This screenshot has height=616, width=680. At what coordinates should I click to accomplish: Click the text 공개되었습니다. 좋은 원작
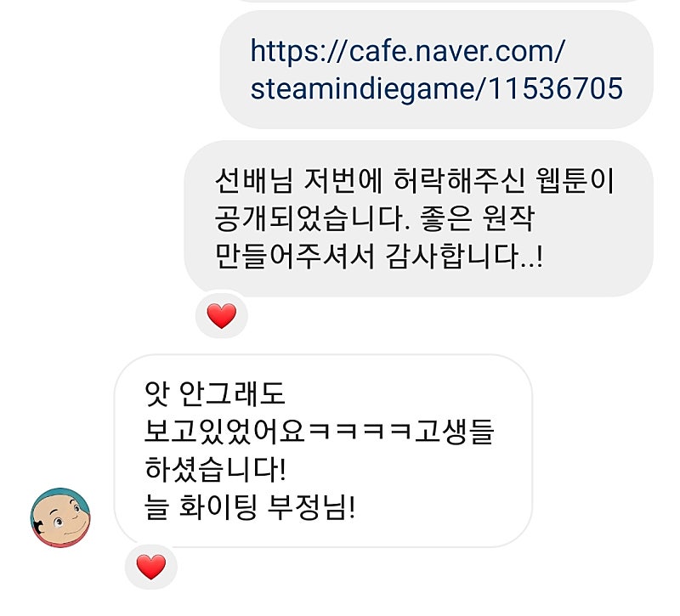(375, 218)
